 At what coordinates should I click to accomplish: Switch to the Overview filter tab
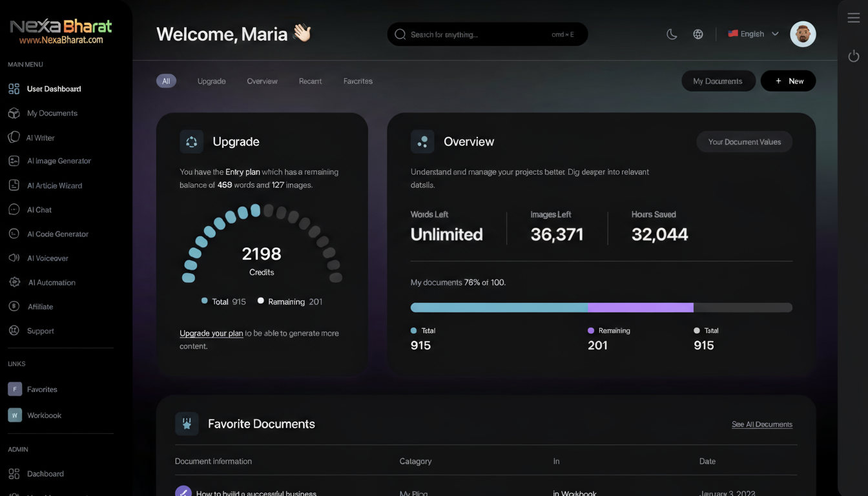click(x=262, y=81)
